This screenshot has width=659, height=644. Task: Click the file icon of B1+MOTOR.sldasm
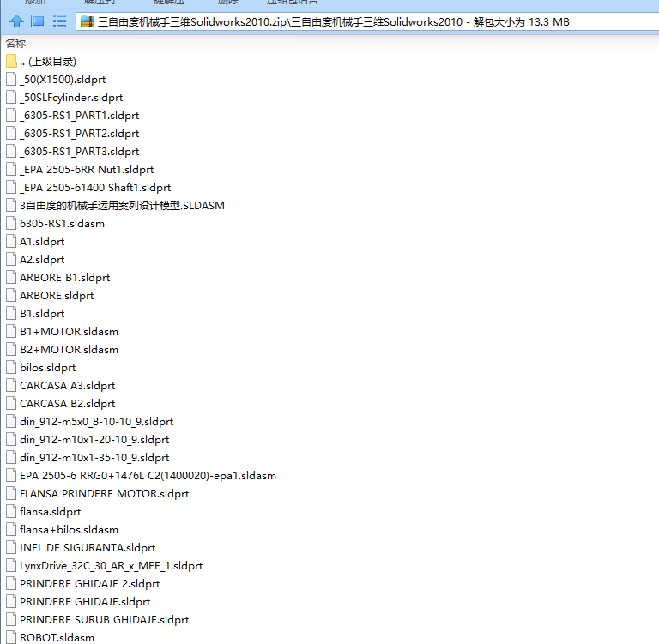pos(11,331)
